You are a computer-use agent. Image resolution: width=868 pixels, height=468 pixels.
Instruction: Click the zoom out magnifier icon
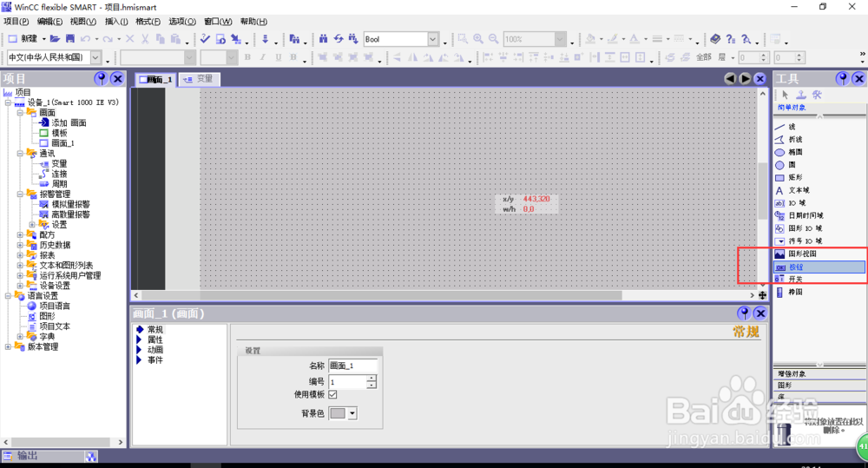pyautogui.click(x=493, y=39)
